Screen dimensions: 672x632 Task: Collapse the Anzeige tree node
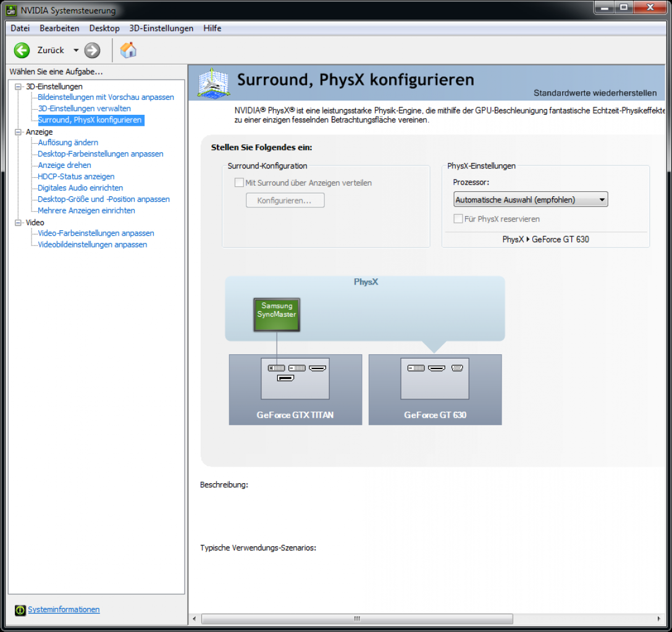(18, 132)
